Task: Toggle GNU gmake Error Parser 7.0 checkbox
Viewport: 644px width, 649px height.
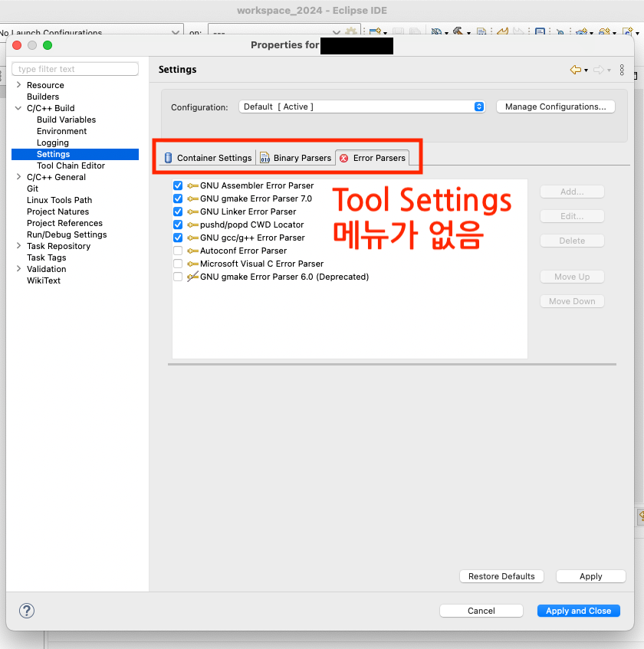Action: tap(178, 198)
